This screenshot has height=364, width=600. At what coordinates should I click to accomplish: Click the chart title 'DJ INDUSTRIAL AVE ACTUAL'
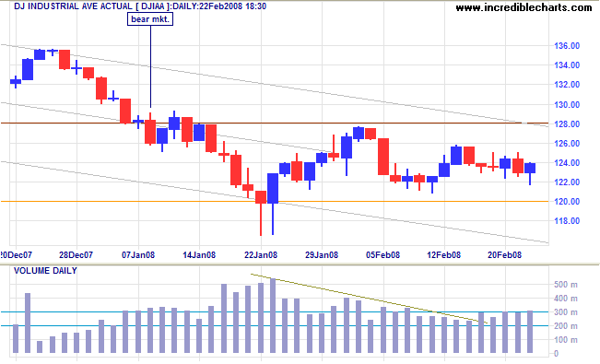[73, 6]
